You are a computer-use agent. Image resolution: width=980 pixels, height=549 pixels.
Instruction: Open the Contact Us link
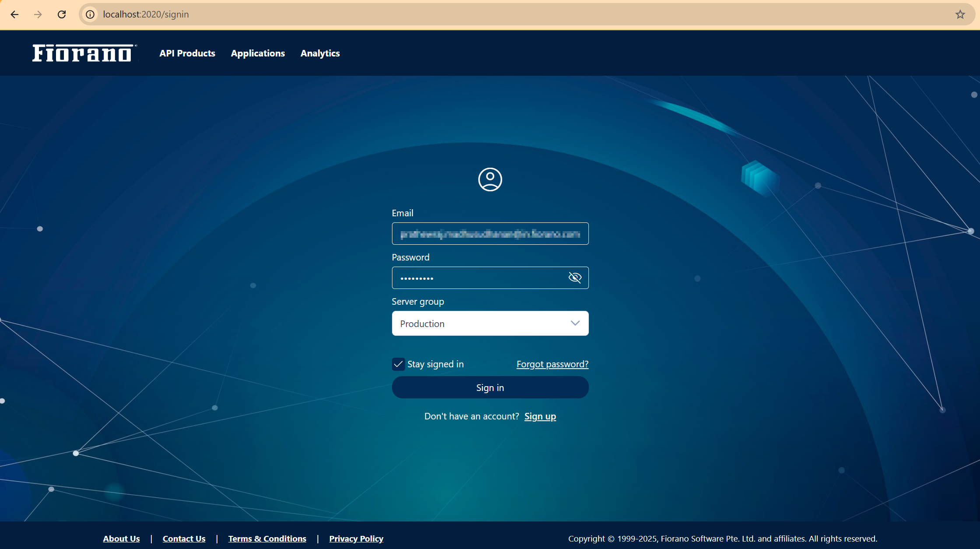[x=184, y=538]
